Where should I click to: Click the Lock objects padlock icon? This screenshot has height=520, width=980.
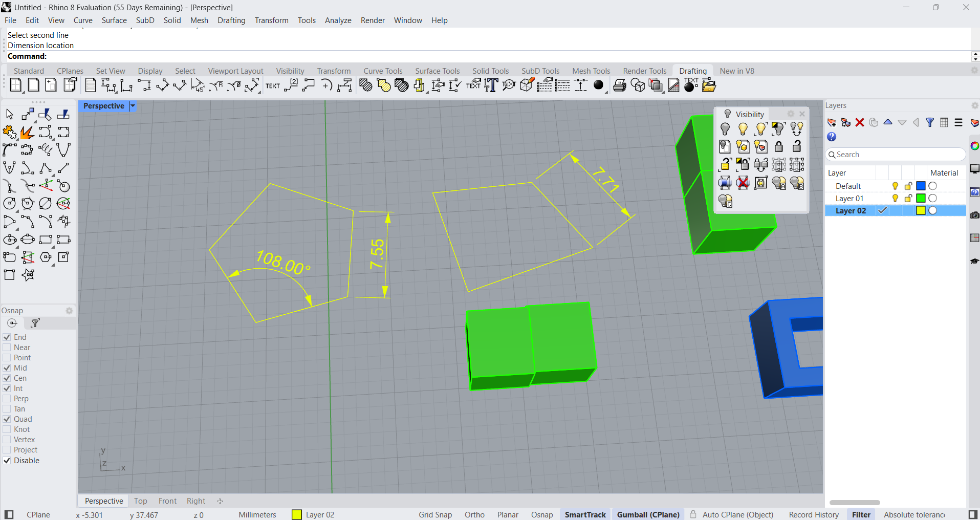778,147
